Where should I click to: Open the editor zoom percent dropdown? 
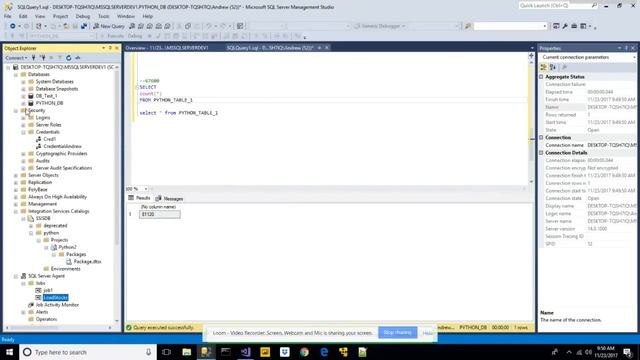point(146,189)
